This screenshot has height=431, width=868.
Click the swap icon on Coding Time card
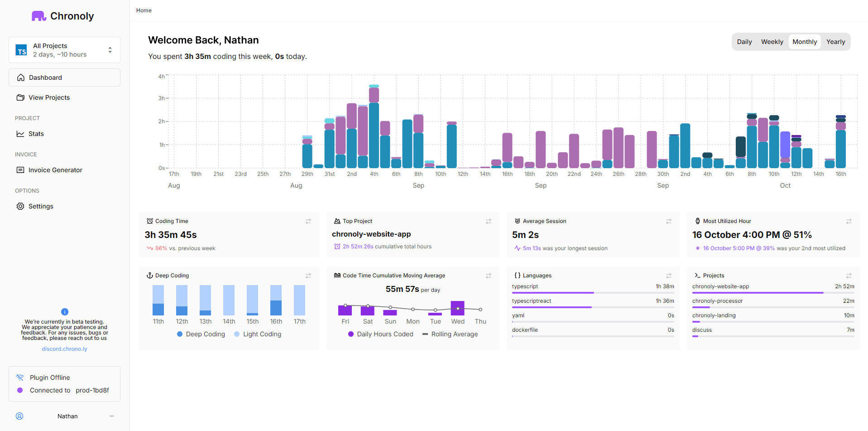coord(308,221)
